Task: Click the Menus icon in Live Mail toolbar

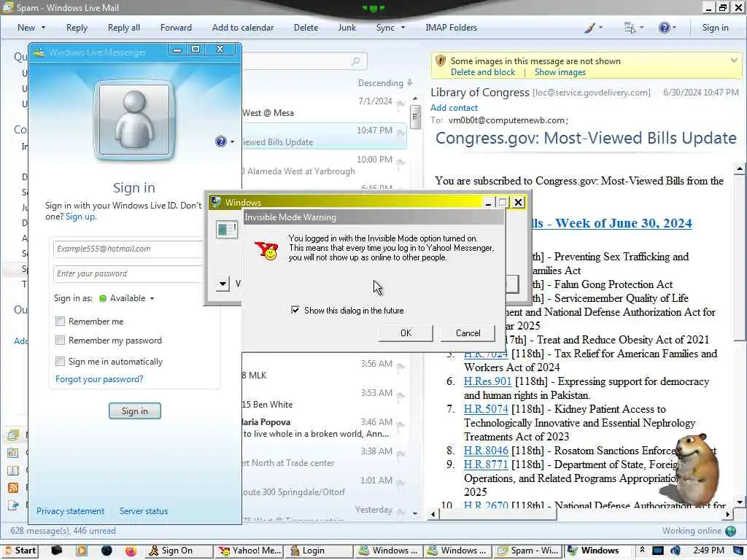Action: coord(630,28)
